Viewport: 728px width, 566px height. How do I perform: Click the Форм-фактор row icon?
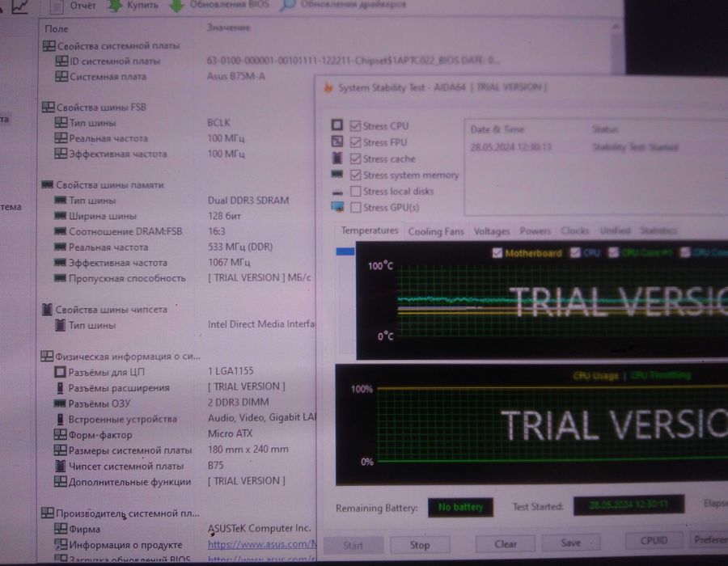coord(61,434)
